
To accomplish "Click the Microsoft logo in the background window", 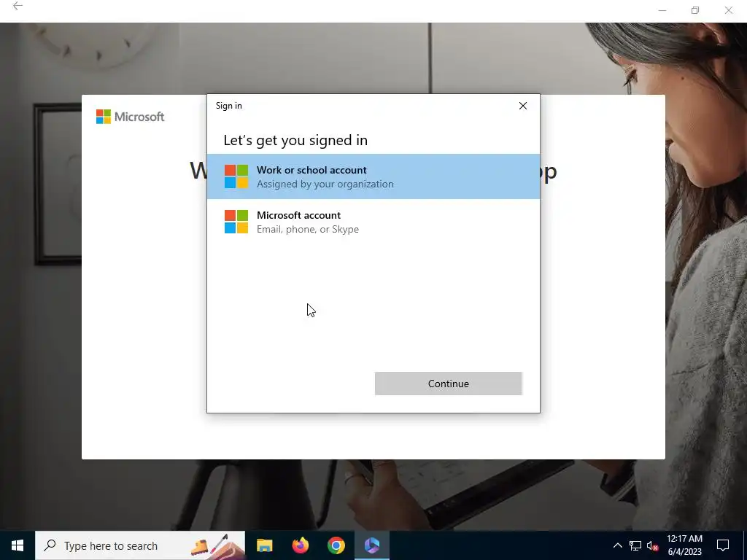I will [130, 117].
